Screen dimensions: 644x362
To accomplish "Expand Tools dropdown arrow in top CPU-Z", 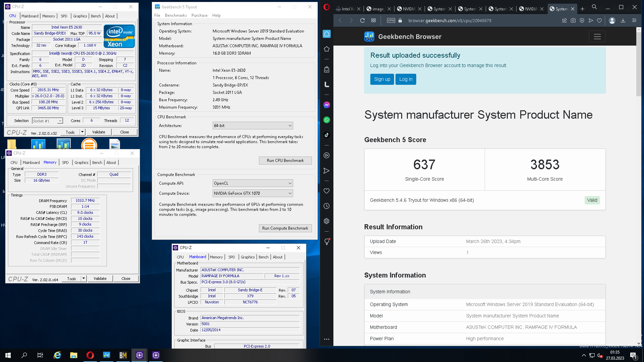I will tap(82, 132).
